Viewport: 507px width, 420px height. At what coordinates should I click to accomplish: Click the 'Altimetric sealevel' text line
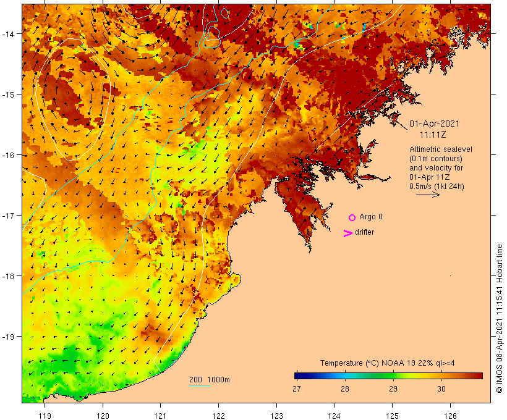(x=441, y=149)
